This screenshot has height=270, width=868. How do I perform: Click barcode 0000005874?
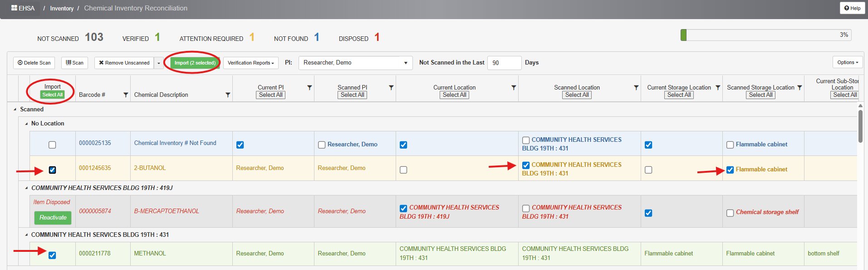point(95,211)
